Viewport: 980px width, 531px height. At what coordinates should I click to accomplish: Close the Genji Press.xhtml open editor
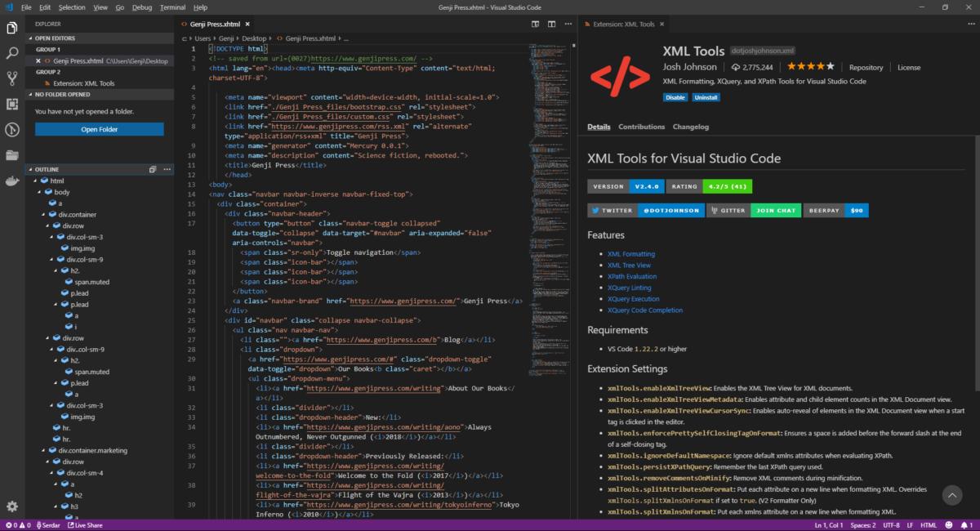pyautogui.click(x=38, y=60)
